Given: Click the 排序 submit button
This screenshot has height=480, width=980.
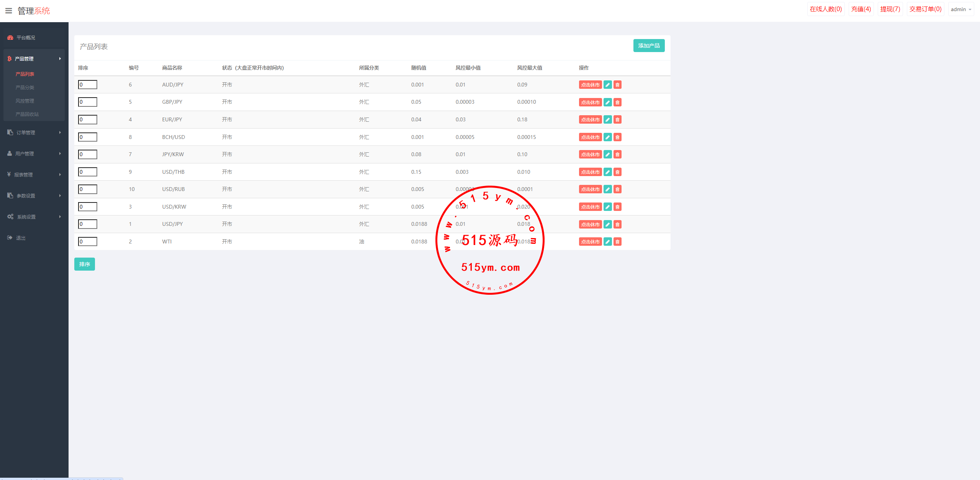Looking at the screenshot, I should 84,264.
